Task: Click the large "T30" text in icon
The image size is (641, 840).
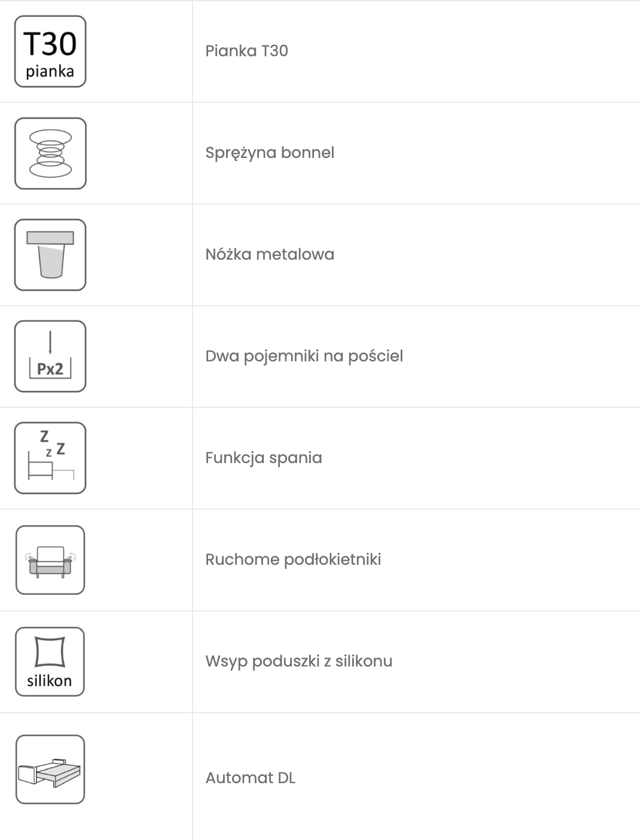Action: (x=50, y=44)
